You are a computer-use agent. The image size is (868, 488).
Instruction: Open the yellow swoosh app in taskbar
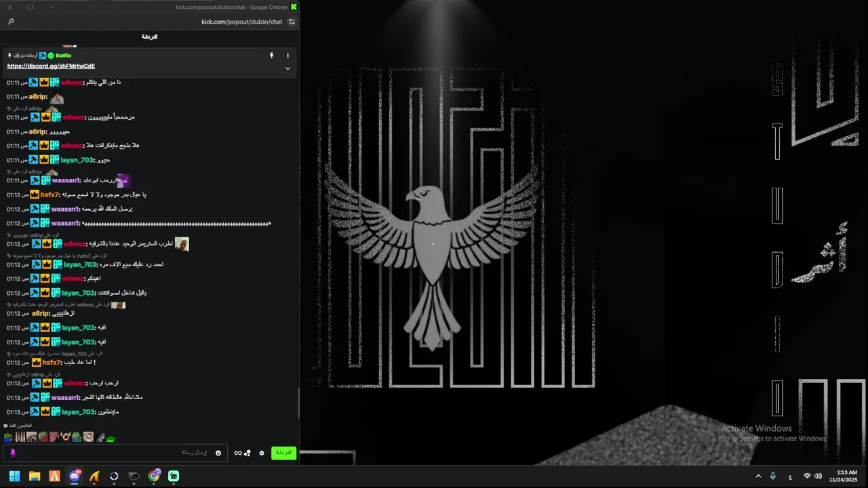coord(94,476)
